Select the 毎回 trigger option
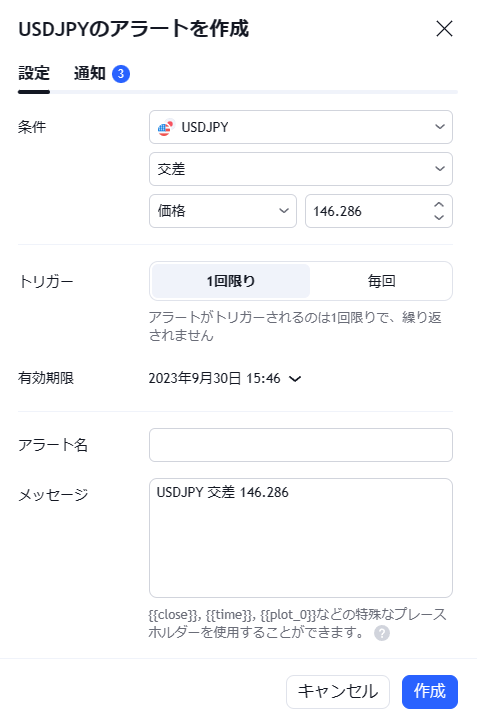Image resolution: width=477 pixels, height=719 pixels. [x=381, y=281]
